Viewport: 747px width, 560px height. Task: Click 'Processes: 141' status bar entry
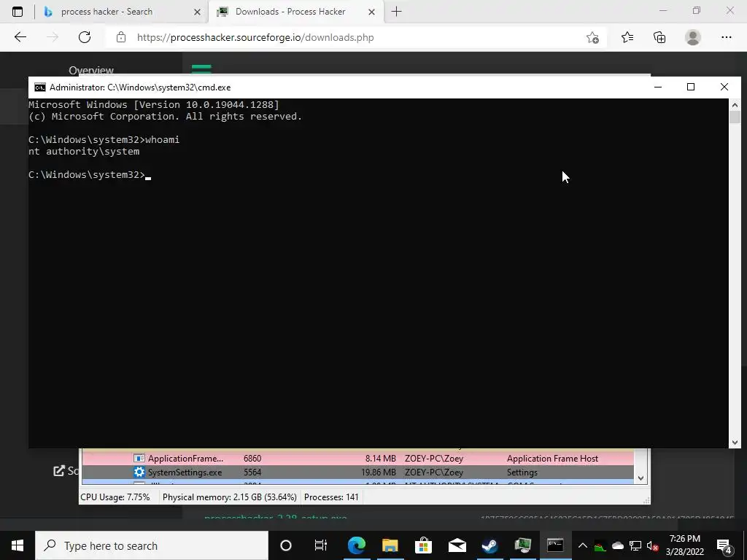tap(331, 497)
